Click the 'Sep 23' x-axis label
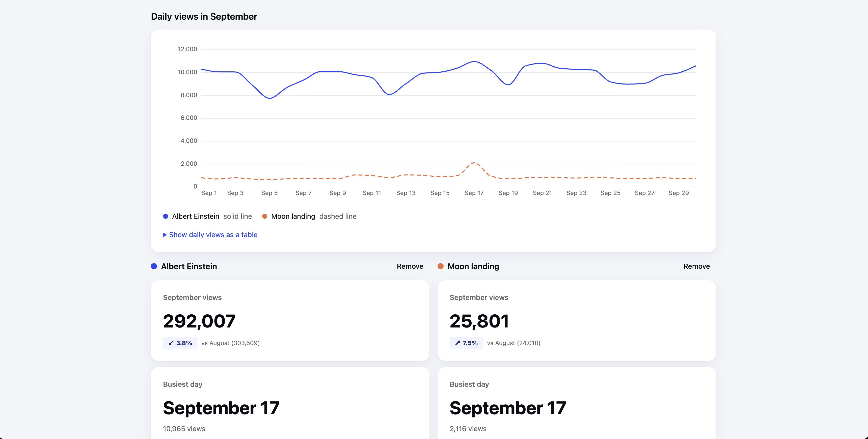The width and height of the screenshot is (868, 439). (576, 193)
